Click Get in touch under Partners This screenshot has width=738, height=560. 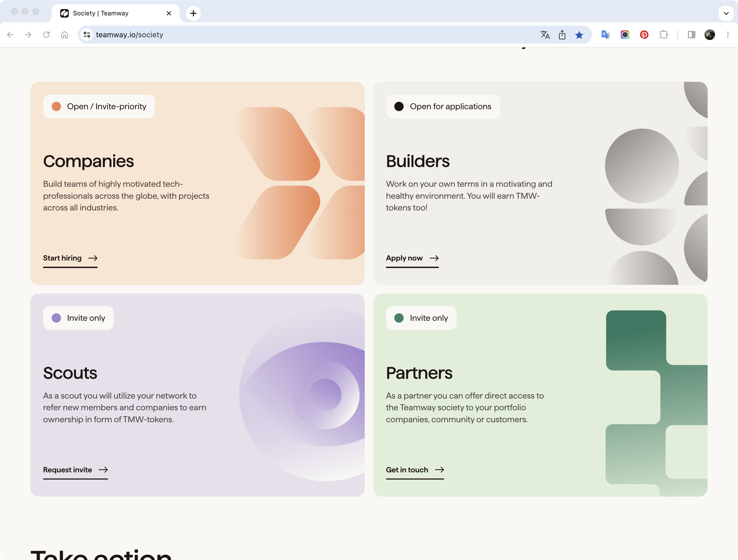coord(407,470)
